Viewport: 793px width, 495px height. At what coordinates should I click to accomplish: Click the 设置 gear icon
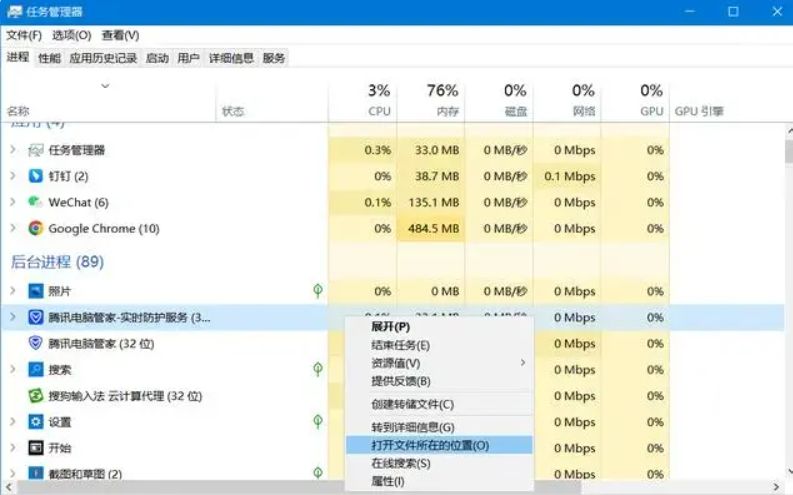click(x=35, y=422)
